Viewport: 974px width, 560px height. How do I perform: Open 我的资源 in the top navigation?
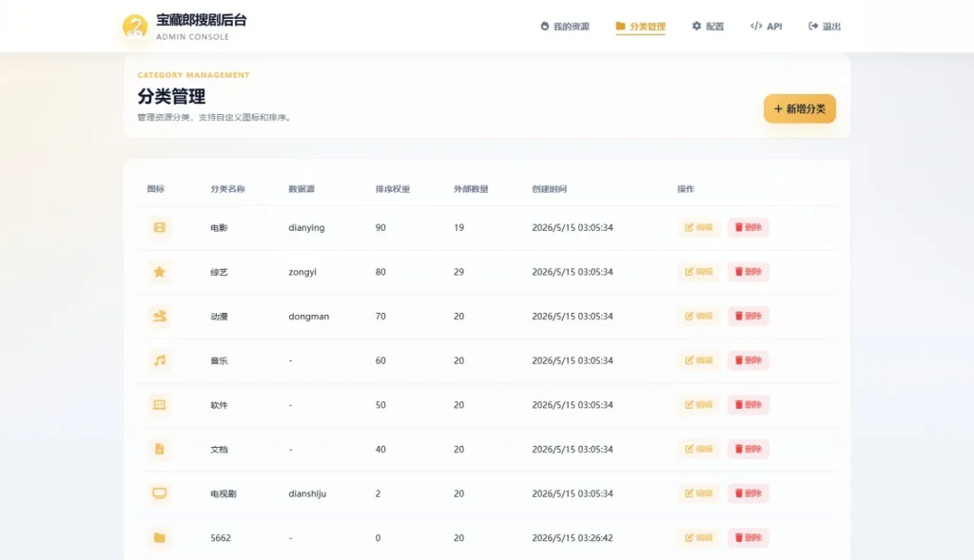tap(565, 26)
